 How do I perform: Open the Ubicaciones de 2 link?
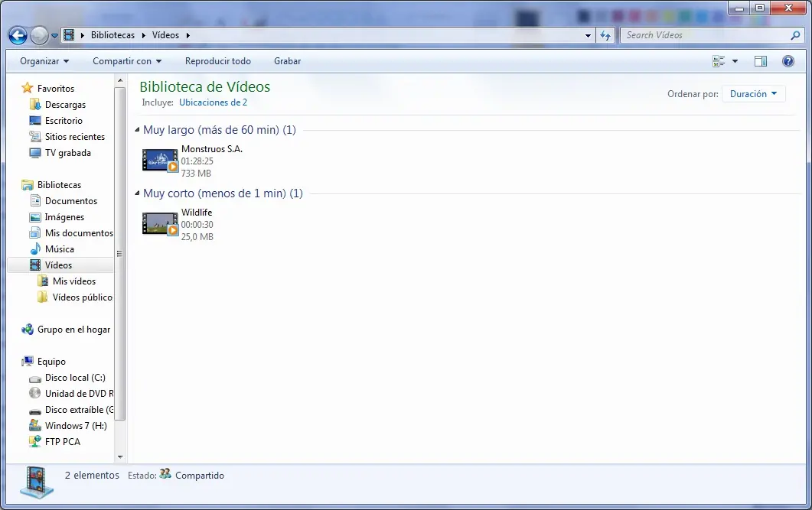coord(213,102)
